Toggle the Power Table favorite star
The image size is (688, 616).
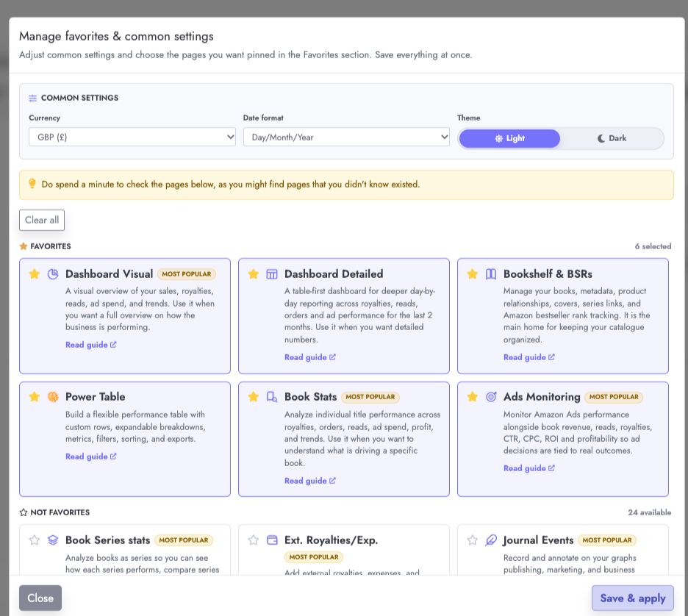pyautogui.click(x=35, y=397)
